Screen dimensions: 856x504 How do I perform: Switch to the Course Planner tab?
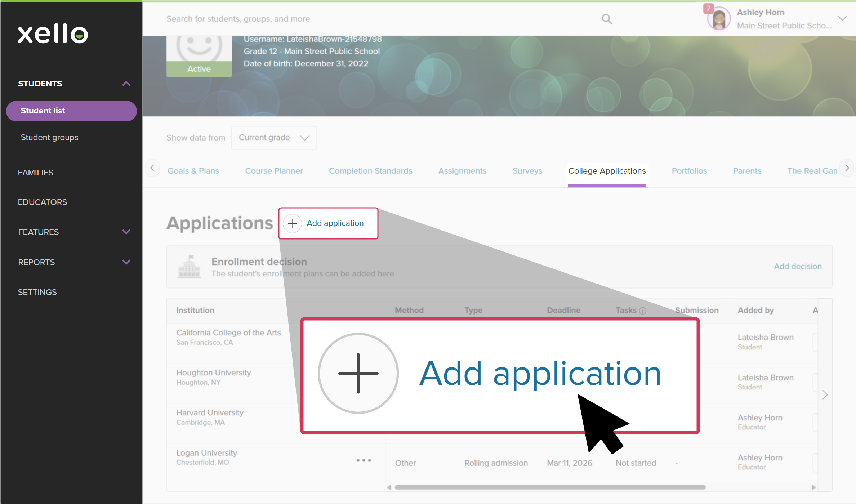[274, 171]
